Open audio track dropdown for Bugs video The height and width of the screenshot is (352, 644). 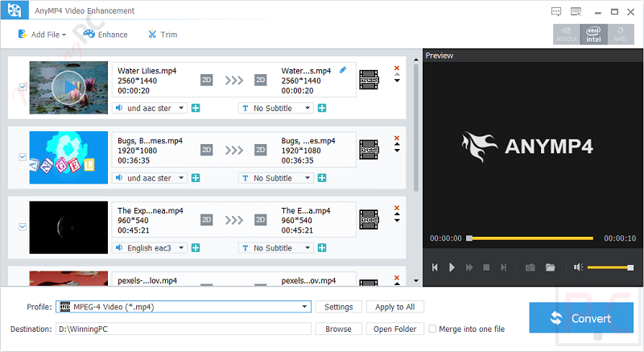150,178
